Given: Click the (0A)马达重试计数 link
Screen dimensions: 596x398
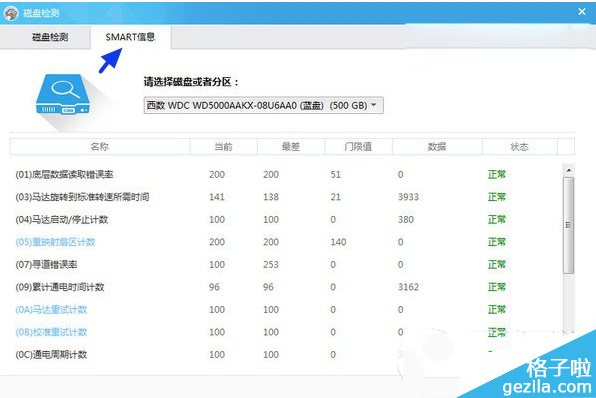Looking at the screenshot, I should pos(51,309).
